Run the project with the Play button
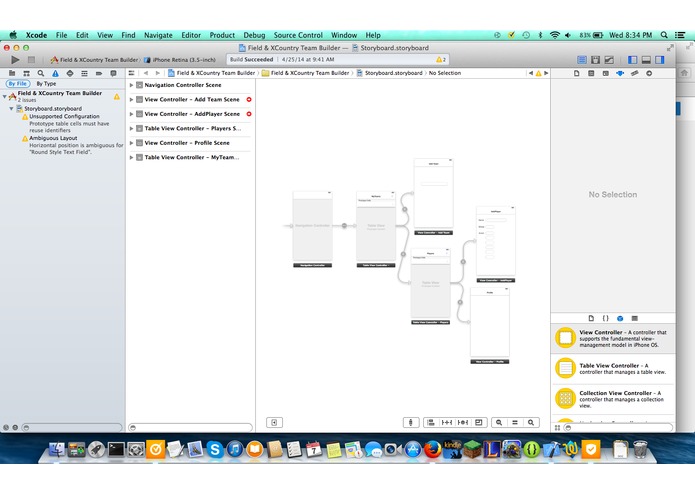The width and height of the screenshot is (695, 494). click(15, 59)
